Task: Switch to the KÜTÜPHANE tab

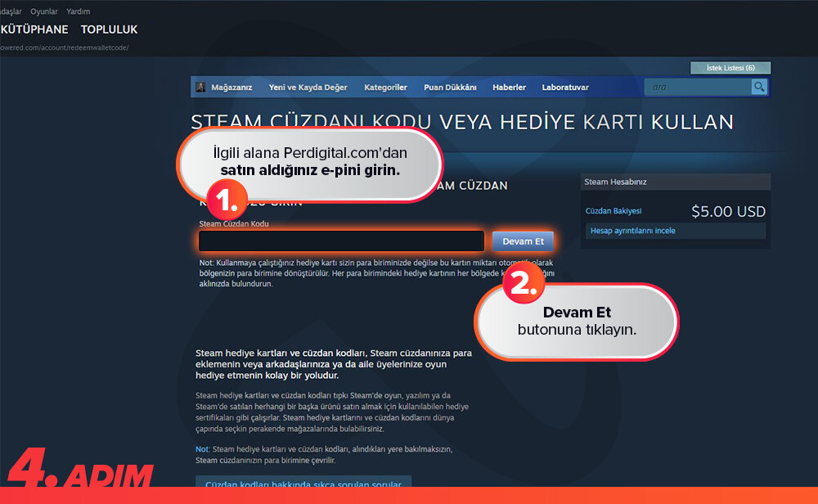Action: pos(34,29)
